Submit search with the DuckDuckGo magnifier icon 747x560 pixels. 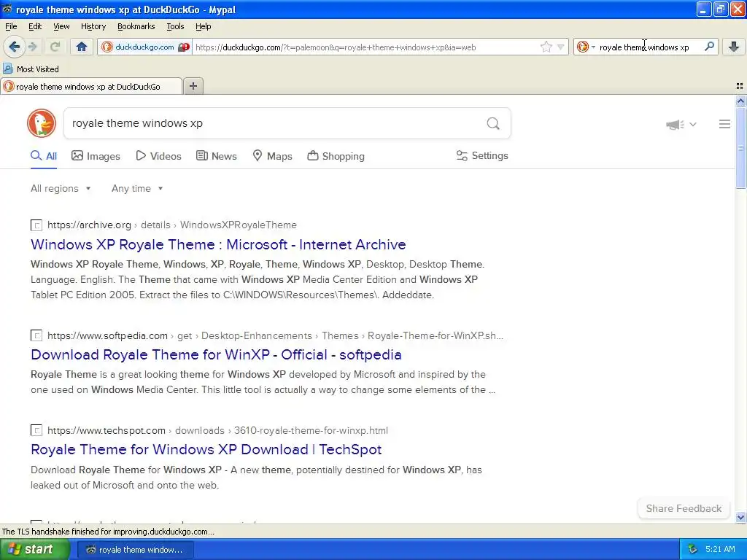493,124
